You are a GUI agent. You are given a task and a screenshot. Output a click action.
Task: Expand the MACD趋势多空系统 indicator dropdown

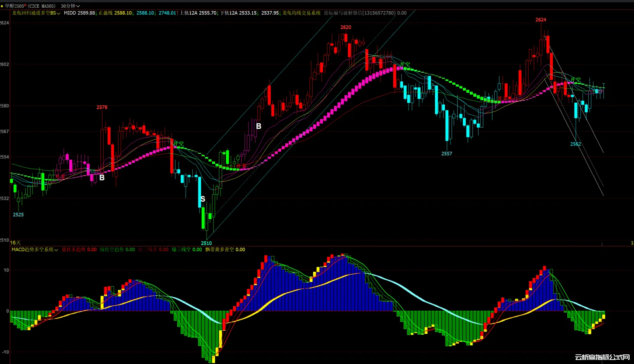pos(35,250)
